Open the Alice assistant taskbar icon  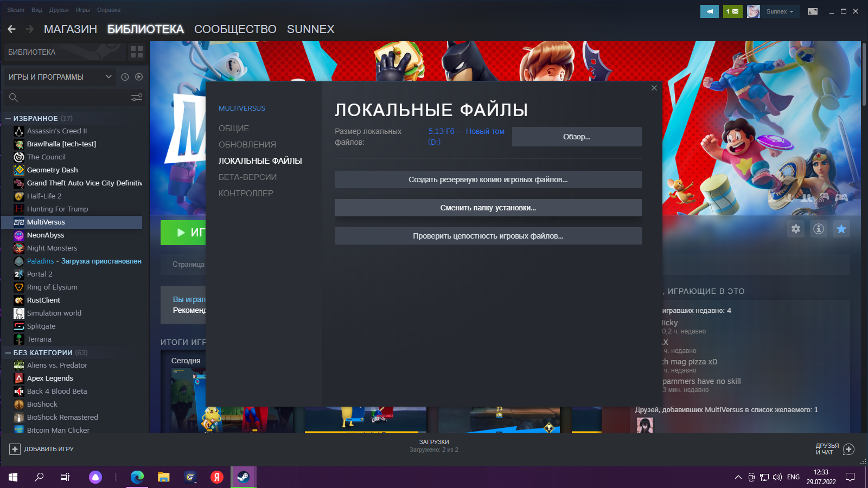95,477
